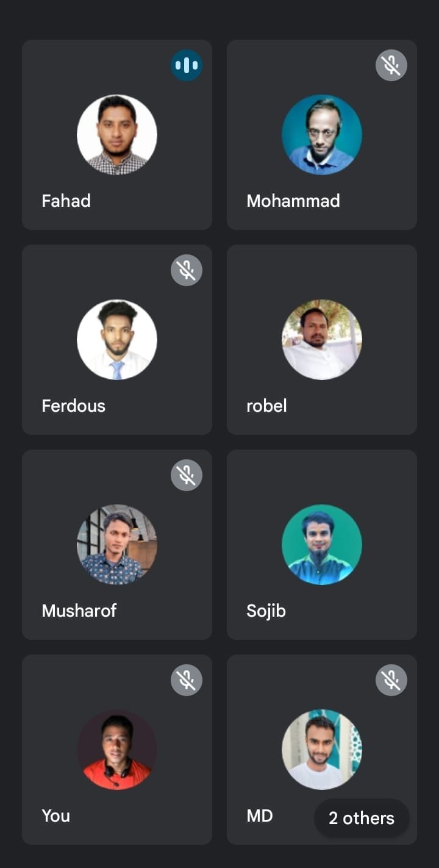
Task: Select Musharof's profile picture
Action: (x=117, y=545)
